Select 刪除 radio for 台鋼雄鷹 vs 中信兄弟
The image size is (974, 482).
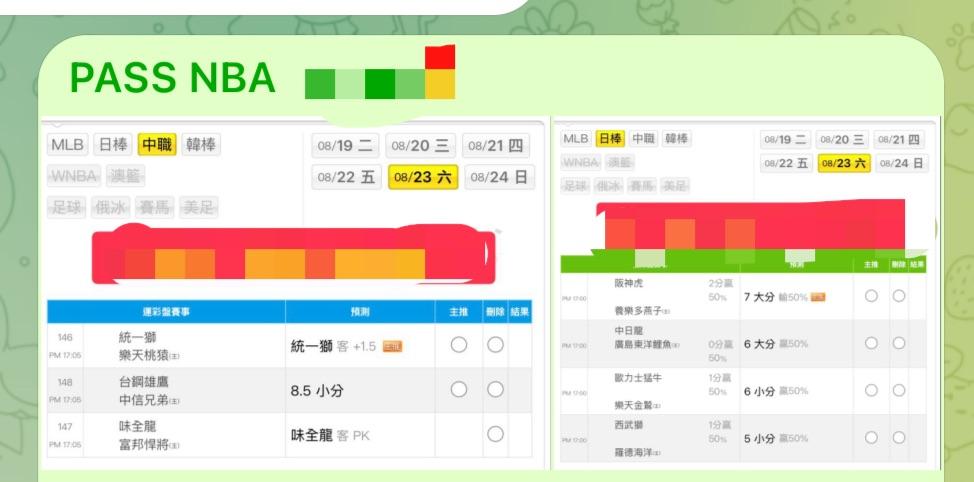pos(495,389)
